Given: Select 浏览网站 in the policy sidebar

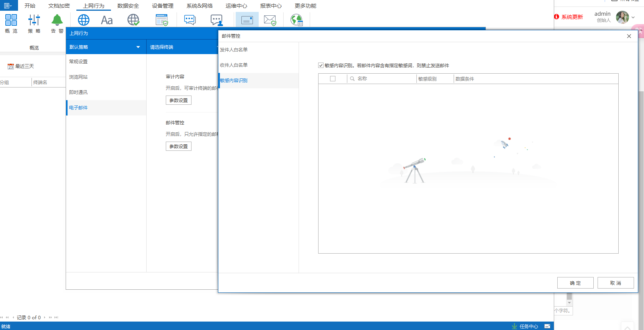Looking at the screenshot, I should pyautogui.click(x=106, y=77).
